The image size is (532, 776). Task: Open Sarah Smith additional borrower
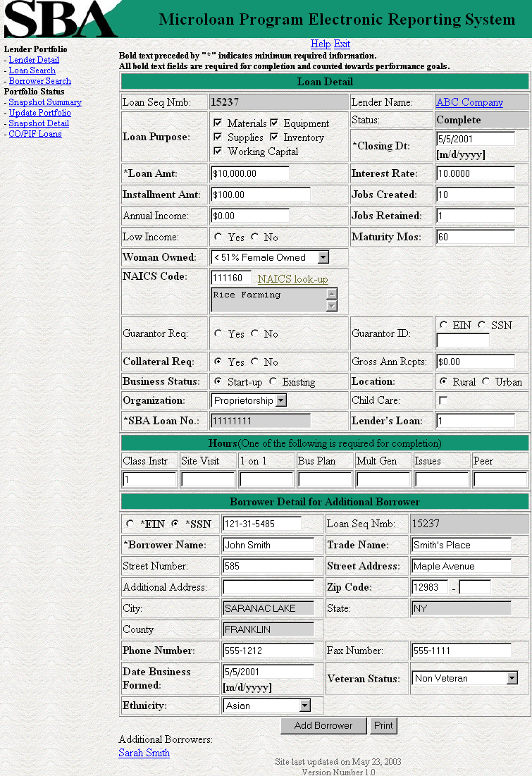coord(144,753)
